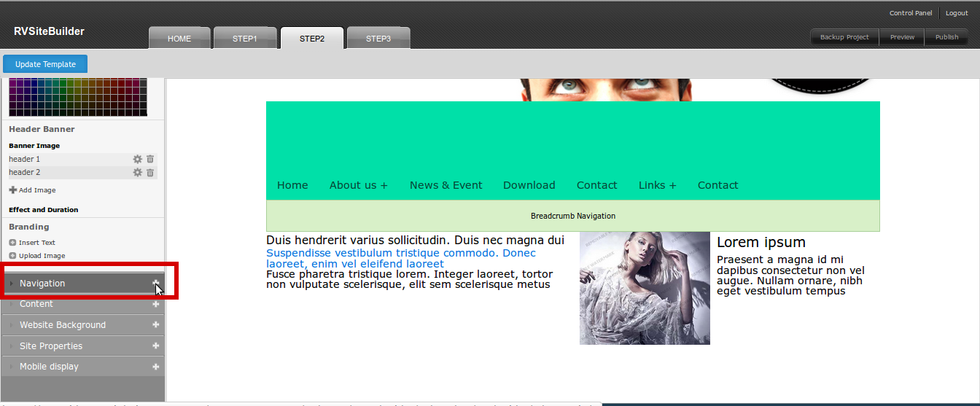Open settings gear for header 2
This screenshot has width=980, height=406.
coord(137,173)
